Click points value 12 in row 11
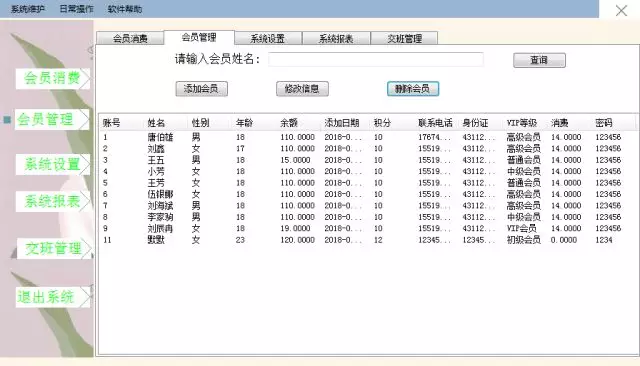 pyautogui.click(x=378, y=240)
